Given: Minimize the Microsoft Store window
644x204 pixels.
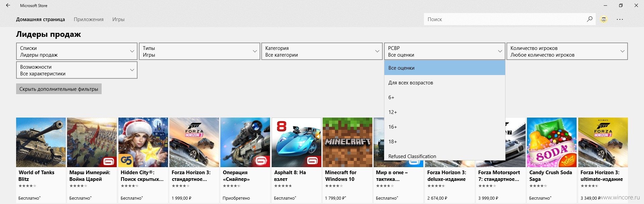Looking at the screenshot, I should (605, 5).
